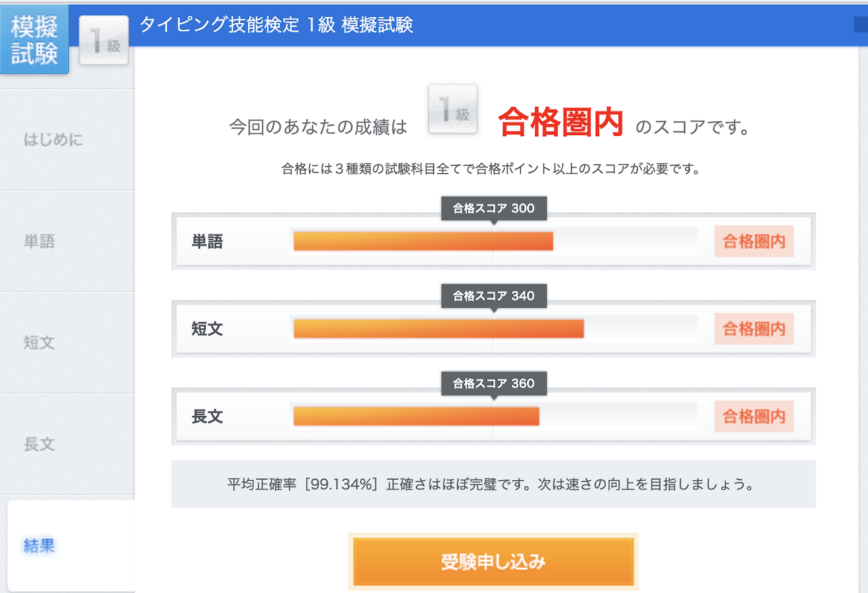Screen dimensions: 868x593
Task: Click the 長文 orange score bar
Action: point(416,416)
